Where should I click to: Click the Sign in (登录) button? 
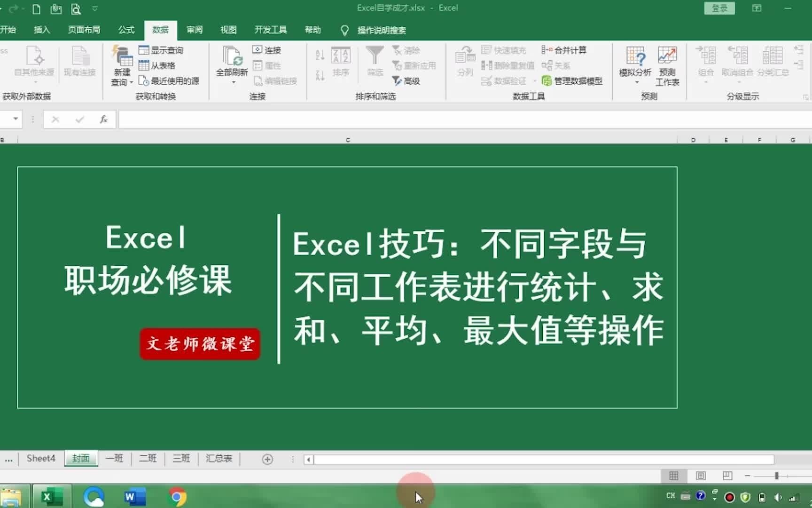point(719,8)
